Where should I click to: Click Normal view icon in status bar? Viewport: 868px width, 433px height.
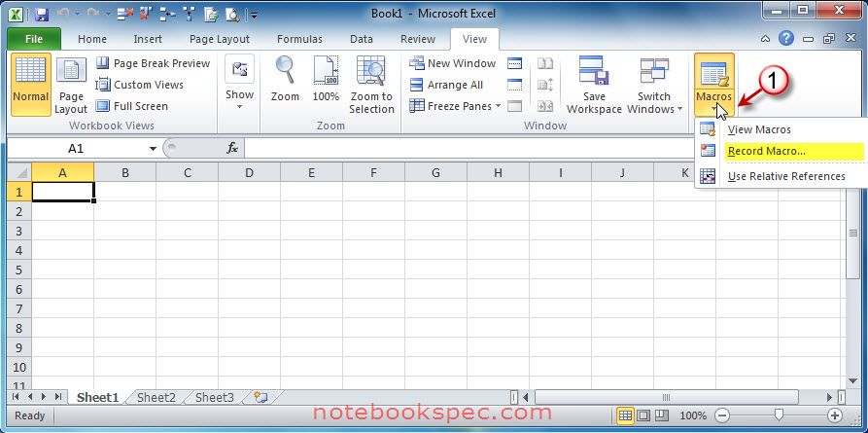pyautogui.click(x=626, y=415)
